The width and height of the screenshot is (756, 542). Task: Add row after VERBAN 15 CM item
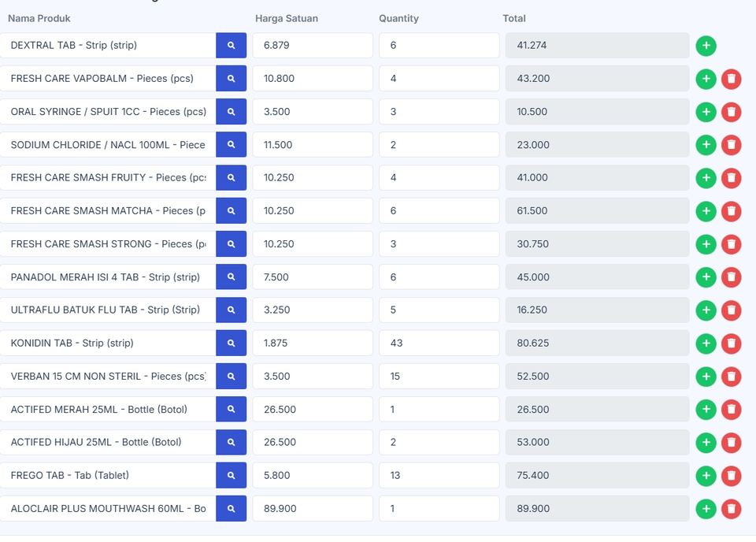[706, 377]
